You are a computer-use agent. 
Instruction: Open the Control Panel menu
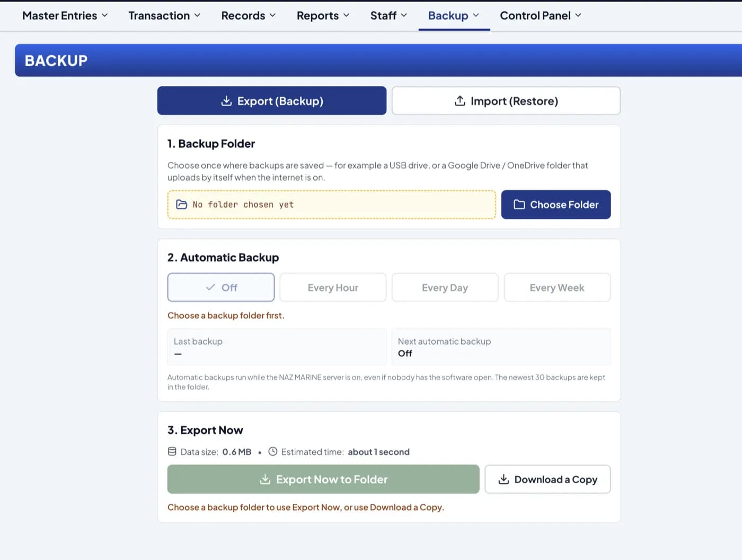541,16
